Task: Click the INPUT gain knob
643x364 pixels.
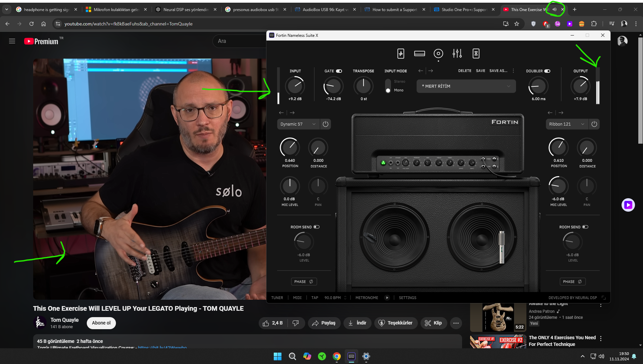Action: [x=295, y=86]
